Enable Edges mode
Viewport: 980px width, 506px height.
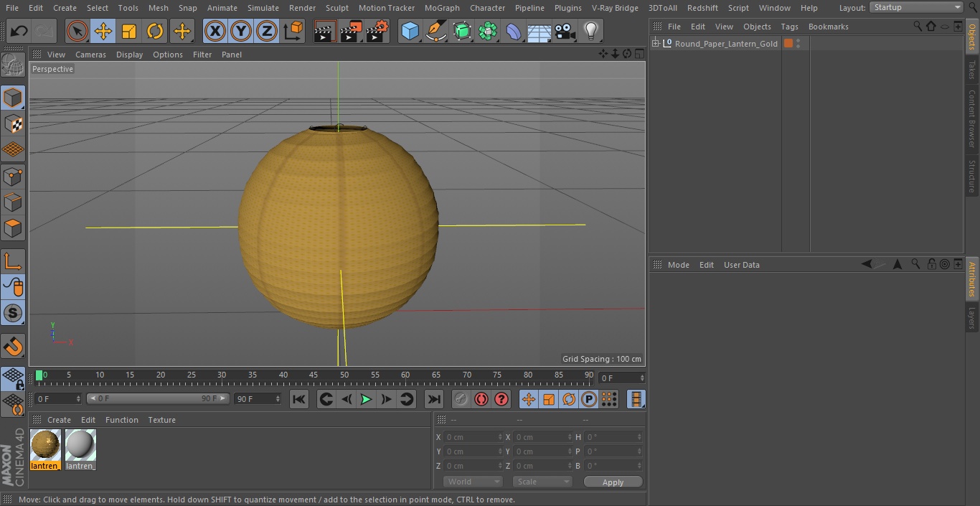coord(13,202)
